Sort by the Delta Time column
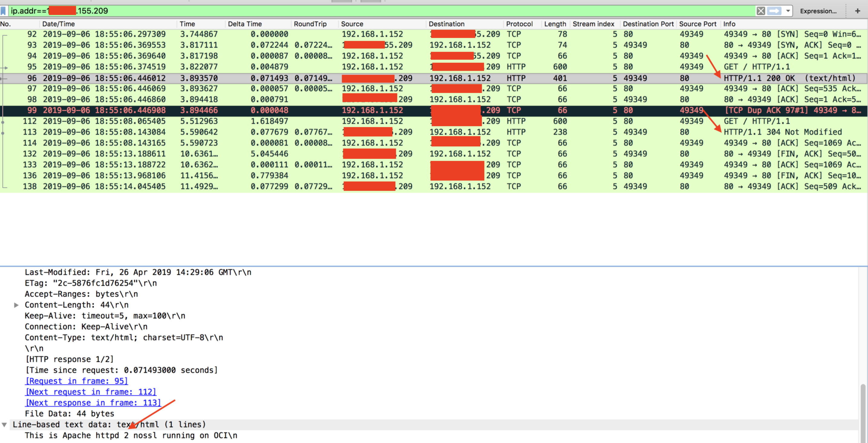Image resolution: width=868 pixels, height=443 pixels. (x=245, y=24)
